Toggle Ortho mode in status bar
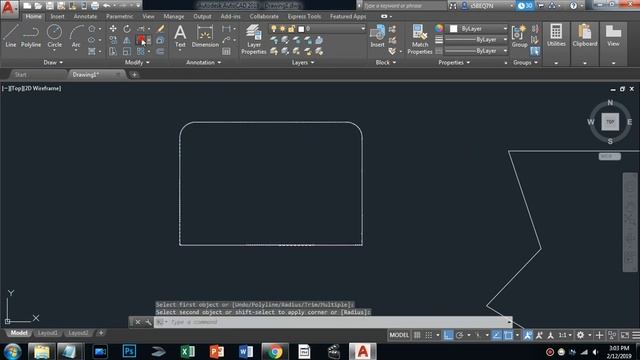The height and width of the screenshot is (360, 640). pyautogui.click(x=448, y=335)
